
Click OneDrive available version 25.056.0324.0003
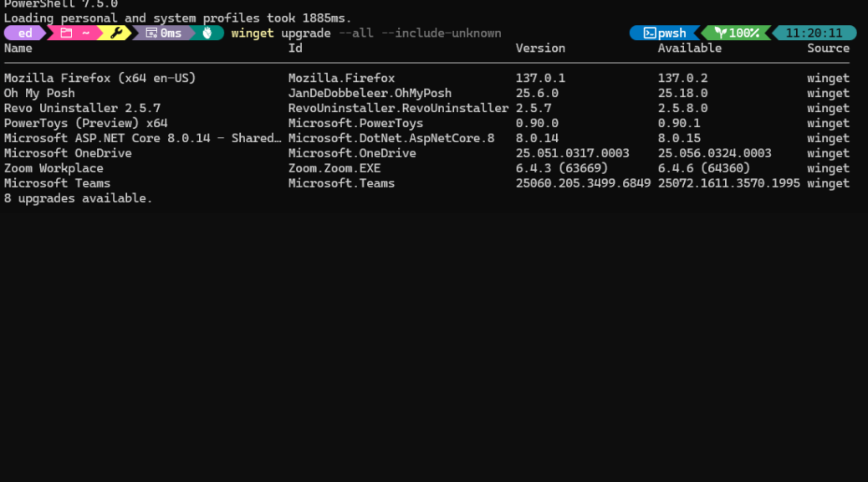715,153
